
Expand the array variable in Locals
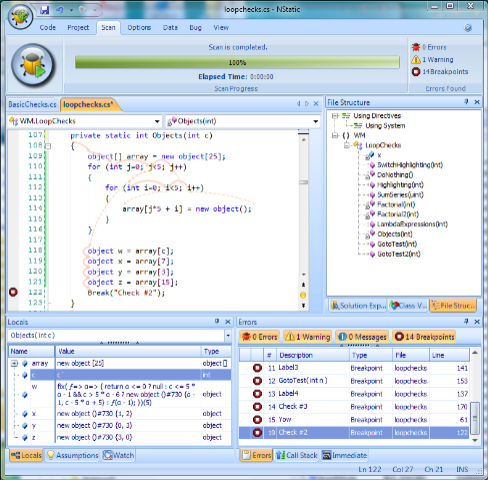pos(14,363)
